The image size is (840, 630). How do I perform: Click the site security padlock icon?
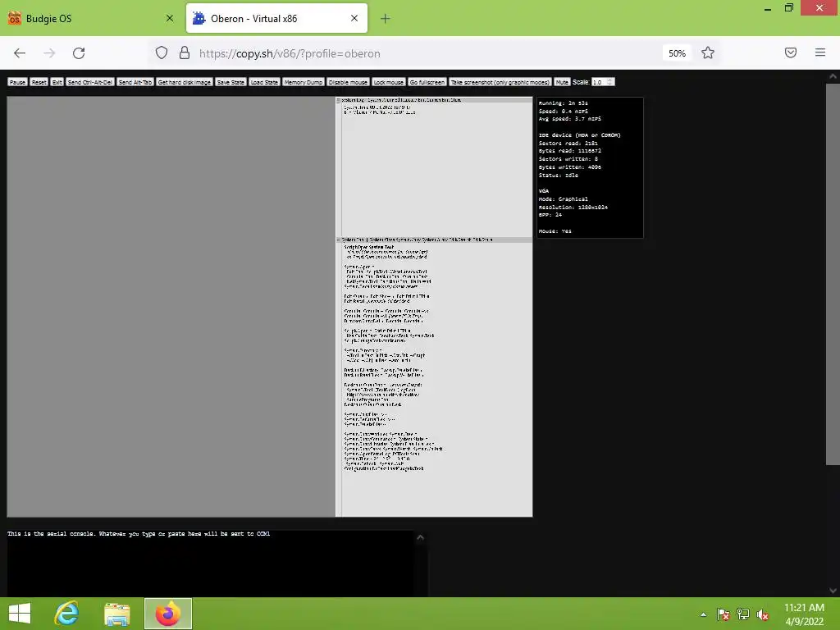click(185, 53)
